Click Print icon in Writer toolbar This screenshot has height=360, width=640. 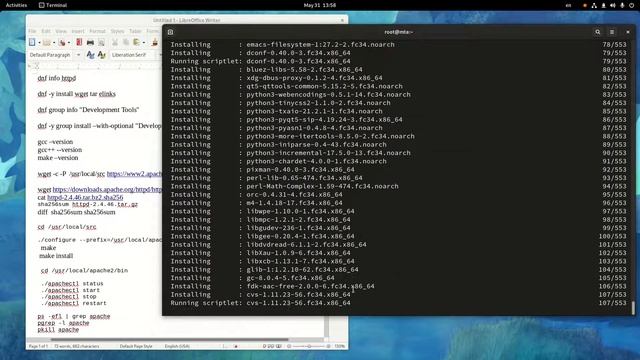pos(90,42)
